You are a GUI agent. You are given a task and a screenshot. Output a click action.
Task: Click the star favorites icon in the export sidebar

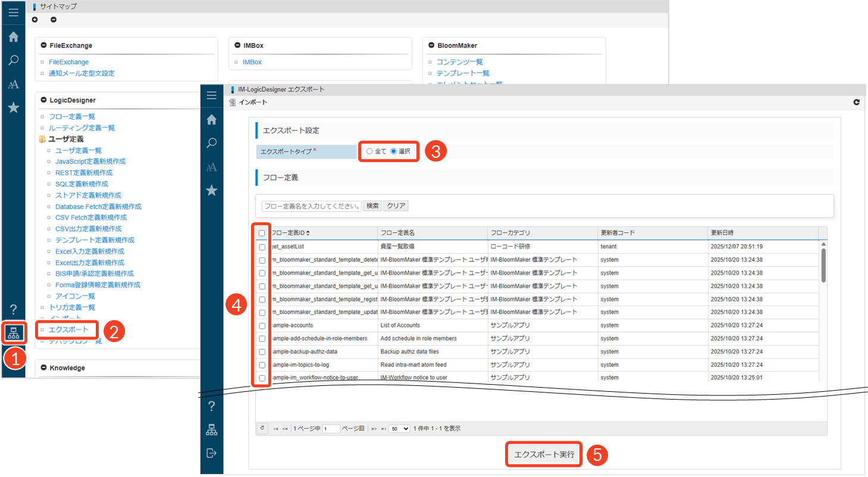coord(211,191)
